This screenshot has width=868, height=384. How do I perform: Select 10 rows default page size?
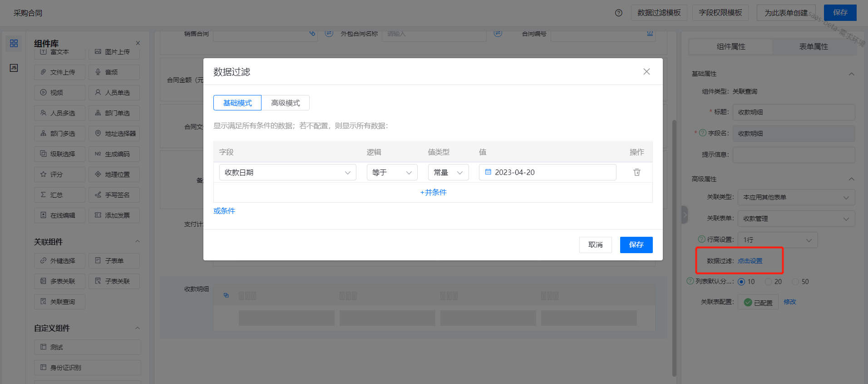click(741, 282)
